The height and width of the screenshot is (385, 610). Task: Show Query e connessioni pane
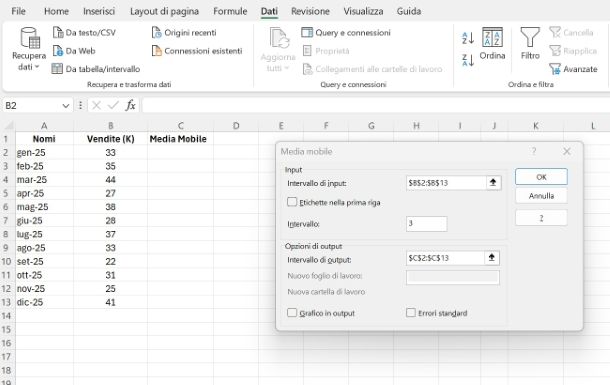coord(346,33)
